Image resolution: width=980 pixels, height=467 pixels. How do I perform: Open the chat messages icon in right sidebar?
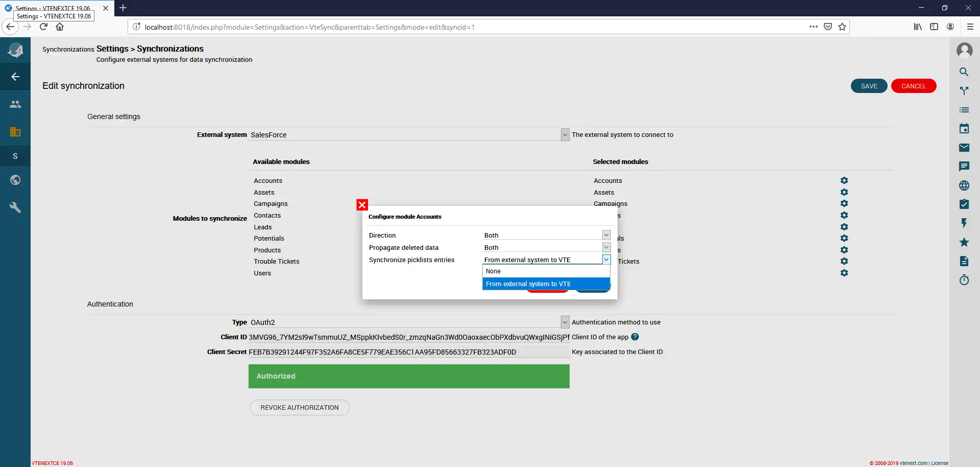point(964,167)
